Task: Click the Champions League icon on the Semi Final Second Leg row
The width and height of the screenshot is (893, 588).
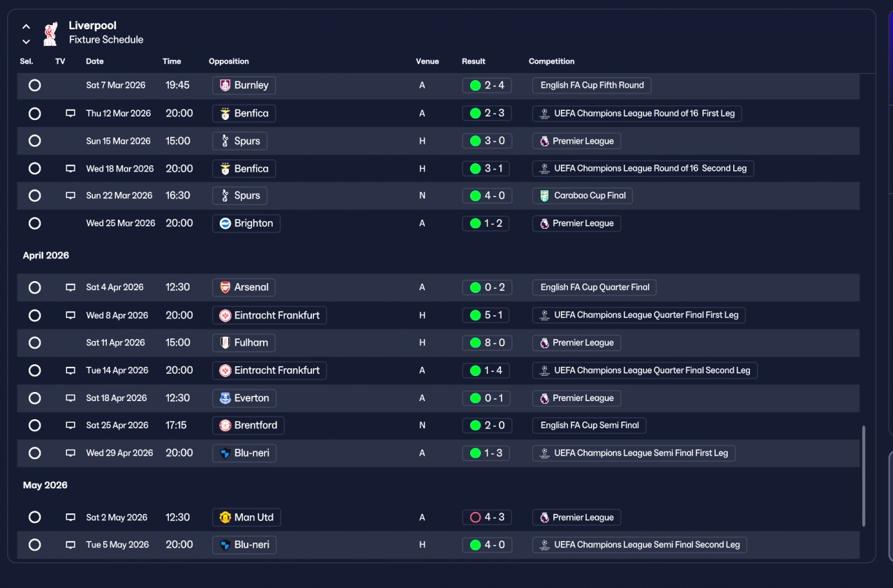Action: [545, 545]
